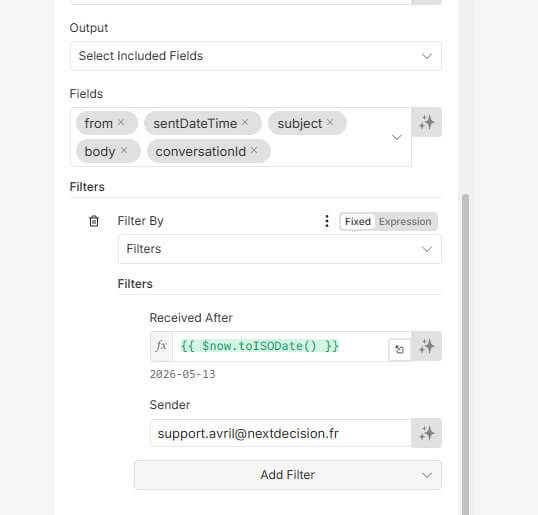Open the Filter By three-dot options menu

[327, 221]
